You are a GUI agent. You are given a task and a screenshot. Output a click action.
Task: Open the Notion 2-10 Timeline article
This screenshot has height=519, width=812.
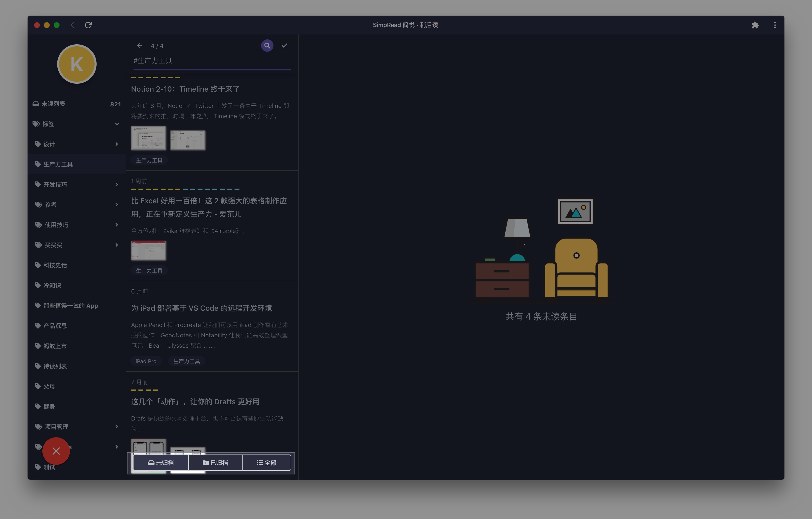186,89
